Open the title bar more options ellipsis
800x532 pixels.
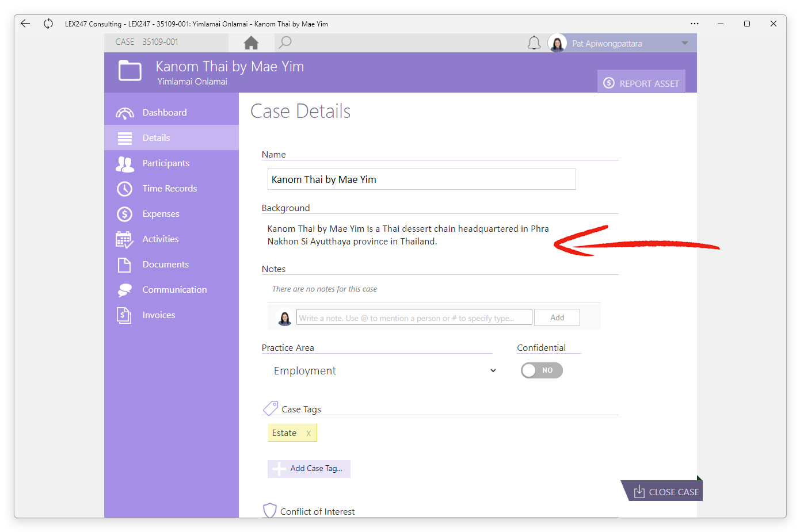[x=695, y=24]
